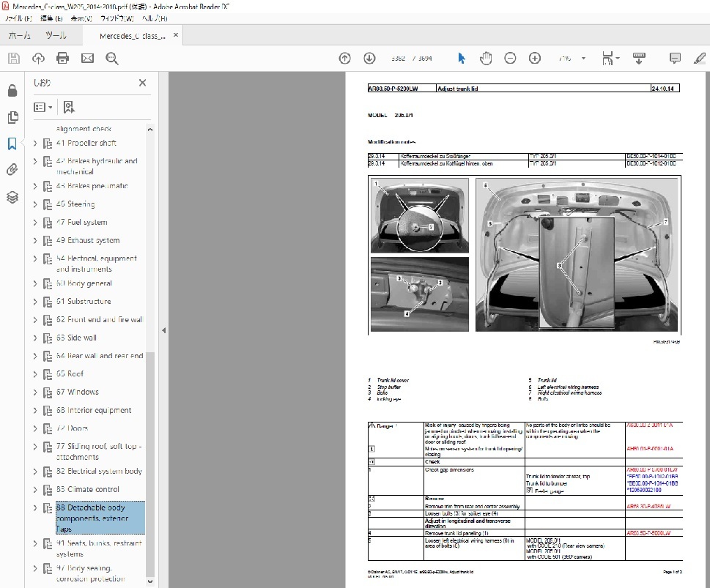Send file by email envelope icon
710x588 pixels.
(x=87, y=58)
